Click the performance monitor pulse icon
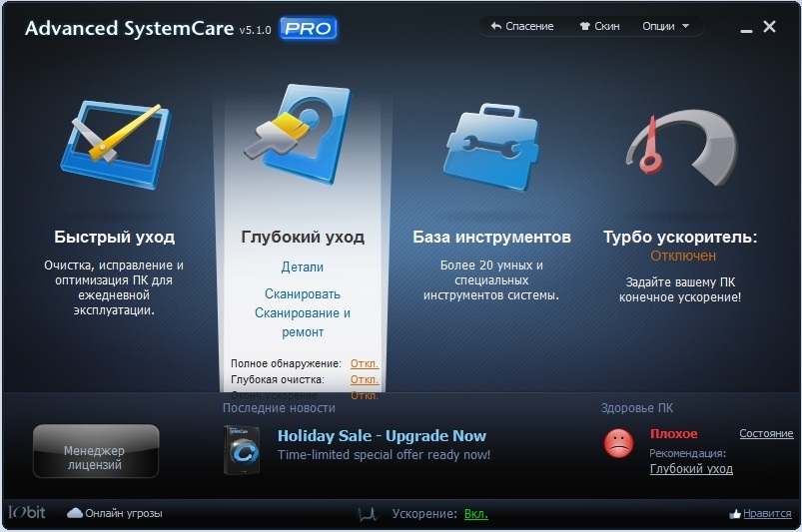Image resolution: width=802 pixels, height=532 pixels. pyautogui.click(x=368, y=514)
